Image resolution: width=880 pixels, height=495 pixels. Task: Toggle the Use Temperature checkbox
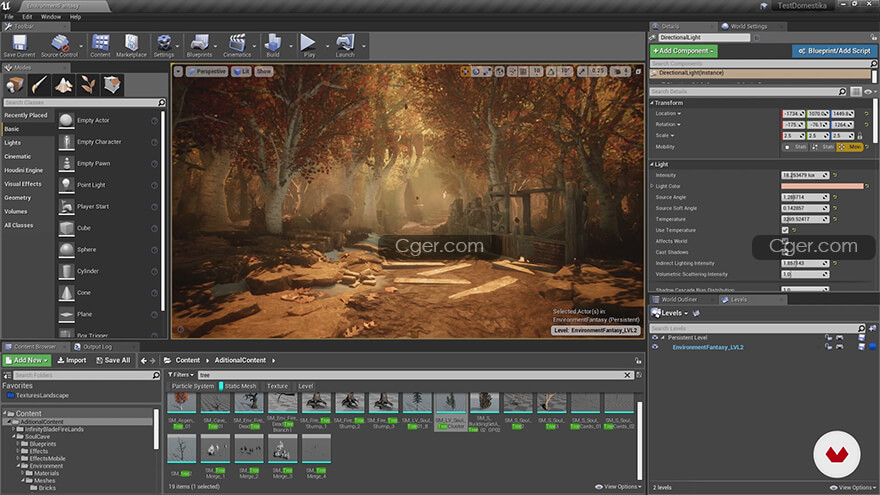[x=785, y=230]
